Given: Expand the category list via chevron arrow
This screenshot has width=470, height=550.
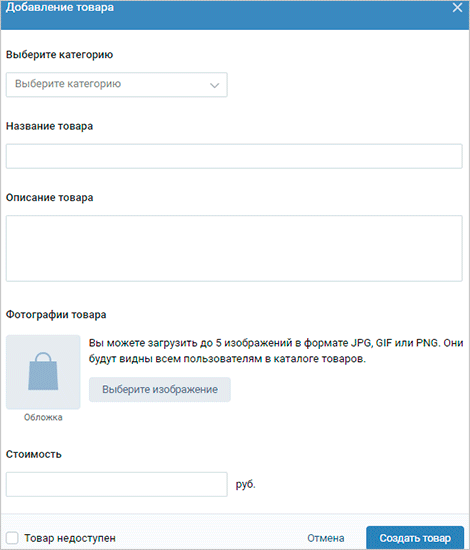Looking at the screenshot, I should [x=214, y=85].
